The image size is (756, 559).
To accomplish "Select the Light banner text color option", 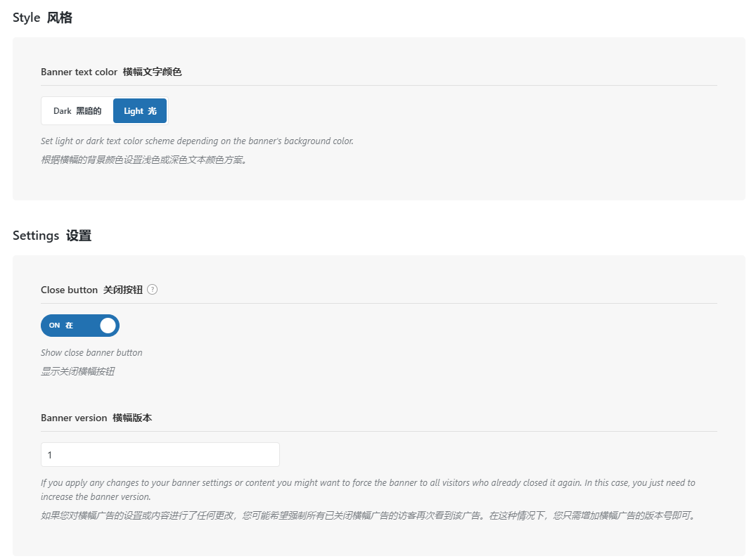I will pos(140,111).
